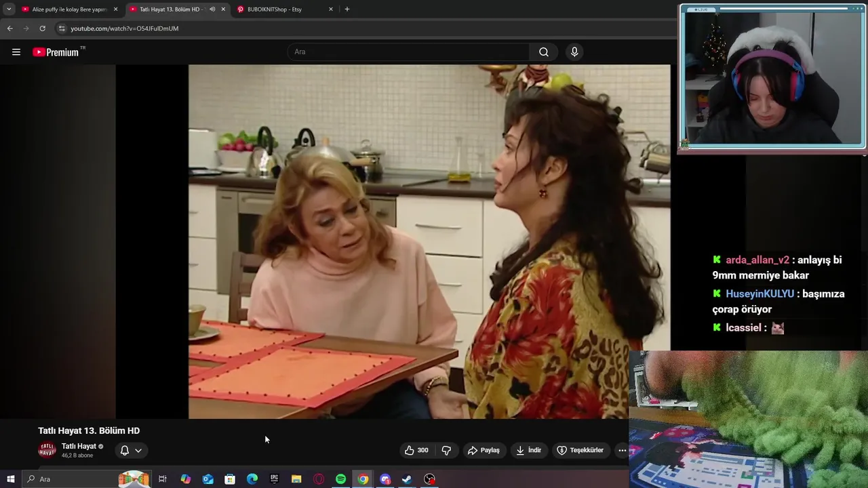Open OBS Studio from the taskbar
The width and height of the screenshot is (868, 488).
pyautogui.click(x=429, y=479)
